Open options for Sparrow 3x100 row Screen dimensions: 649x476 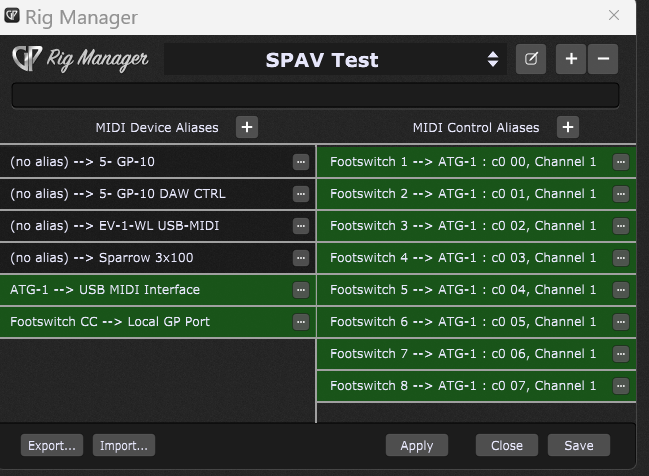pyautogui.click(x=301, y=258)
